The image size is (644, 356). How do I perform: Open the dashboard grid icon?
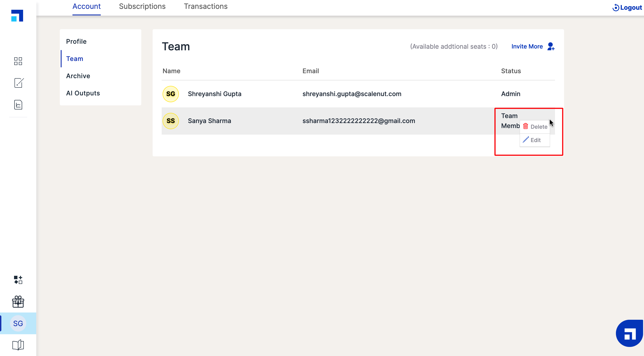click(x=18, y=61)
